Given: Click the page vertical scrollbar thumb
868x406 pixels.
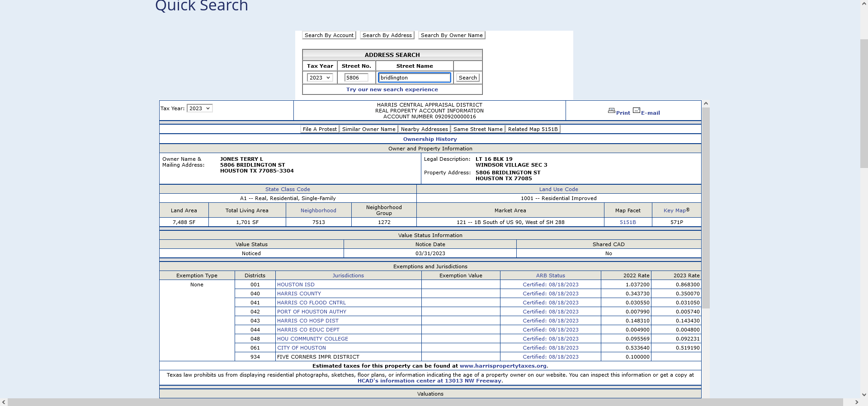Looking at the screenshot, I should tap(864, 104).
